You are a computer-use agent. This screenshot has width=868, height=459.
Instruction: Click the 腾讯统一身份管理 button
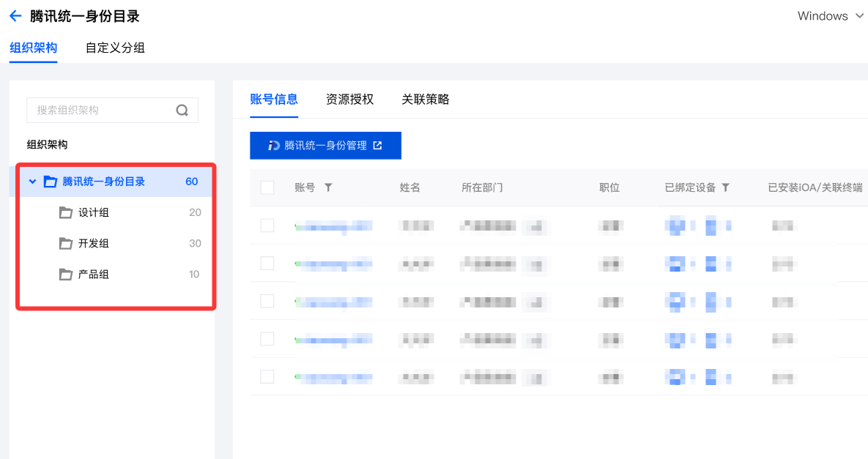click(x=325, y=146)
